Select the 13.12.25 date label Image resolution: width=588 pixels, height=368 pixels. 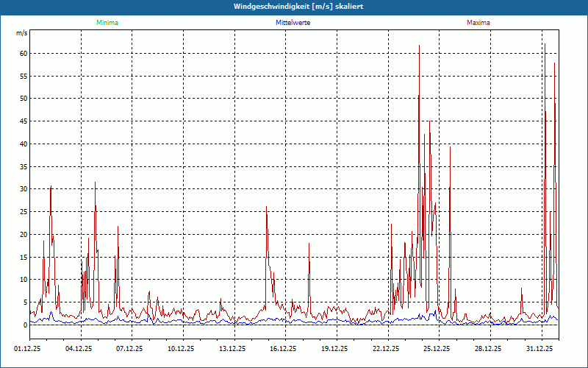pos(232,349)
